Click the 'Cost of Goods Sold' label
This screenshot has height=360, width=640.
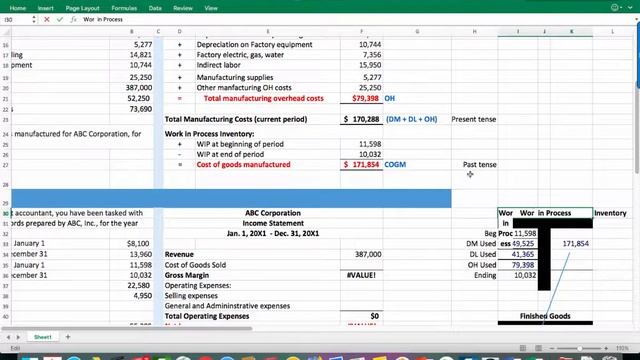click(x=195, y=264)
